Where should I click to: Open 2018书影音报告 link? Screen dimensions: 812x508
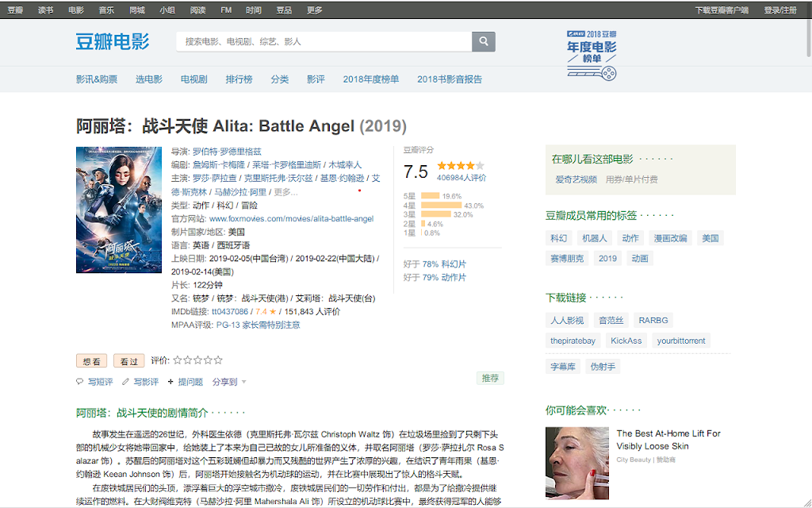point(450,79)
